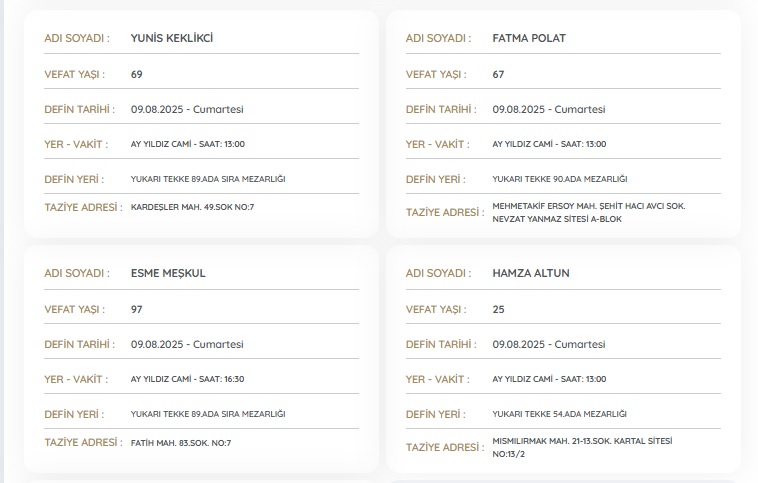The height and width of the screenshot is (483, 758).
Task: Click Hamza Altun's age value 25
Action: 499,309
